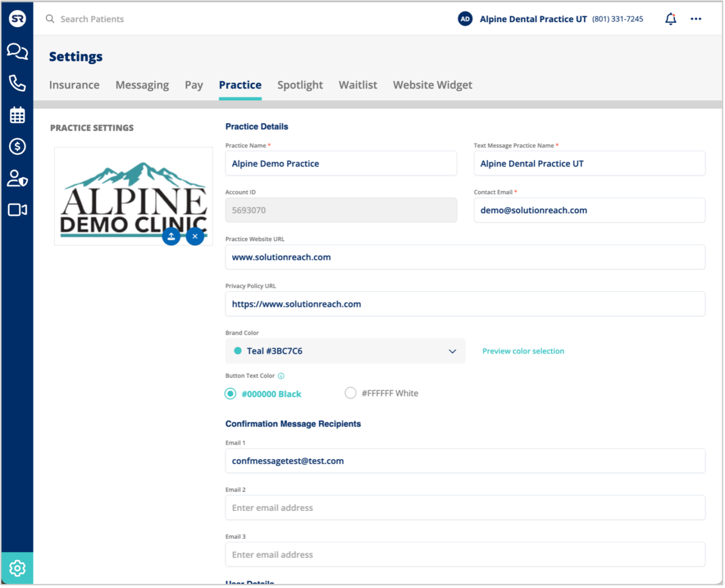Switch to the Messaging tab
This screenshot has width=725, height=588.
(142, 85)
